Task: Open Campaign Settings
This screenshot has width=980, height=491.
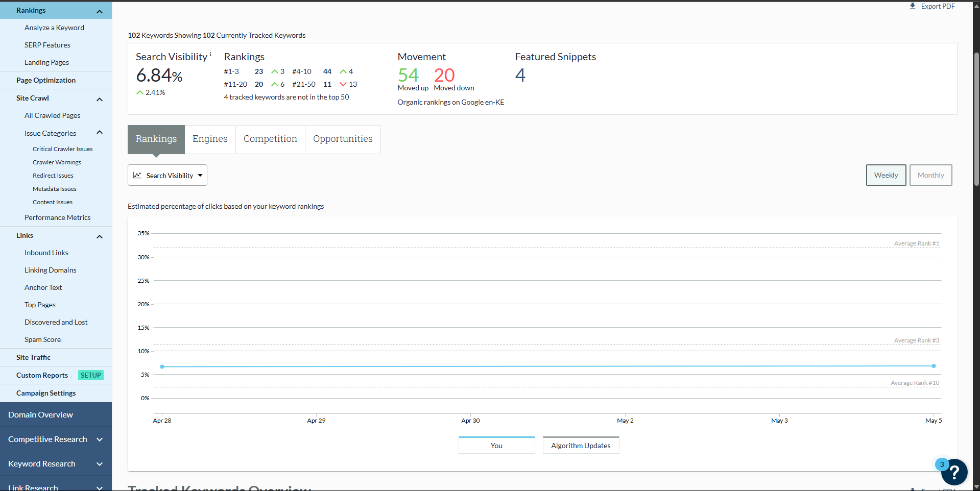Action: [46, 393]
